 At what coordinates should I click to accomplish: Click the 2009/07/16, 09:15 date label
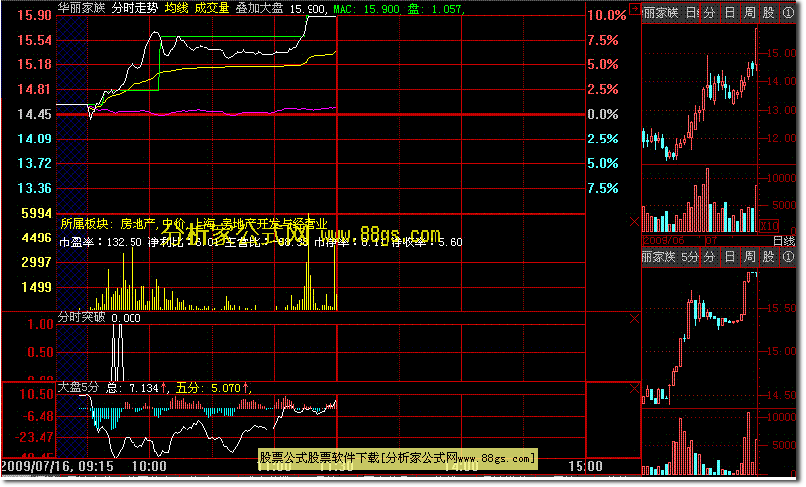pos(58,466)
